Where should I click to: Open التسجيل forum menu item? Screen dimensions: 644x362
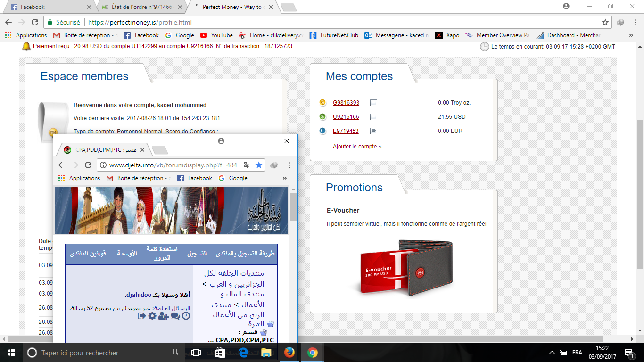[x=198, y=254]
